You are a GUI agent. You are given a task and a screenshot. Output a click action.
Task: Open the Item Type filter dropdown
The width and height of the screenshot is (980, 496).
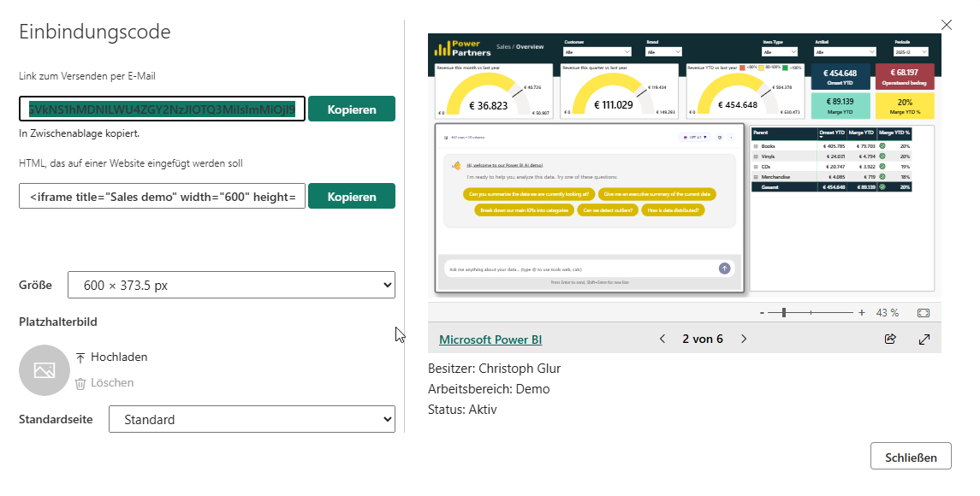780,52
